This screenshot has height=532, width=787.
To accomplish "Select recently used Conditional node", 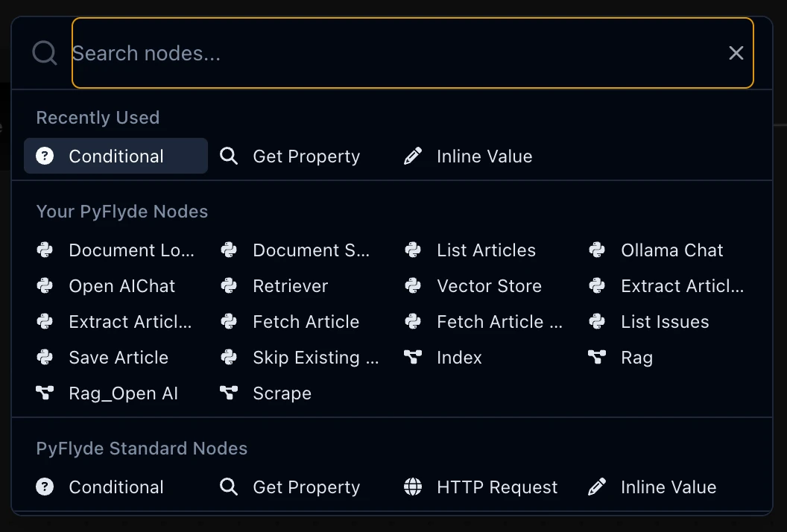I will [116, 156].
